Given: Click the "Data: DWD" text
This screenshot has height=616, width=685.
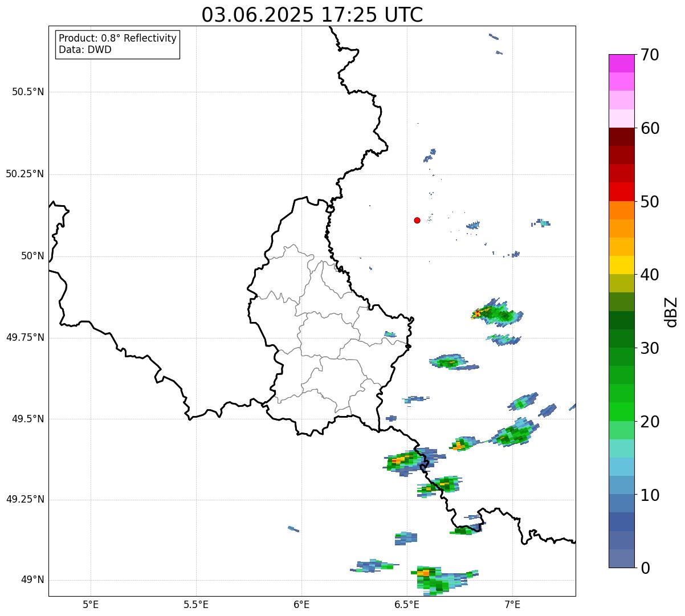Looking at the screenshot, I should 85,50.
